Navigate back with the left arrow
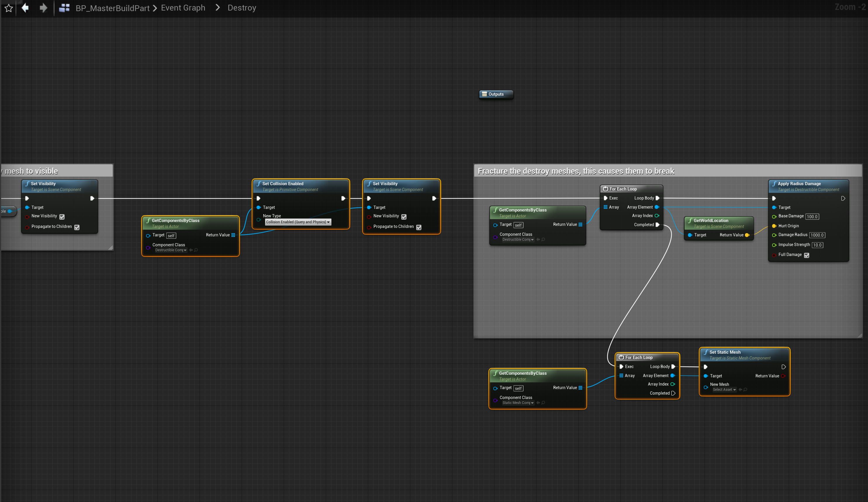This screenshot has width=868, height=502. 25,8
